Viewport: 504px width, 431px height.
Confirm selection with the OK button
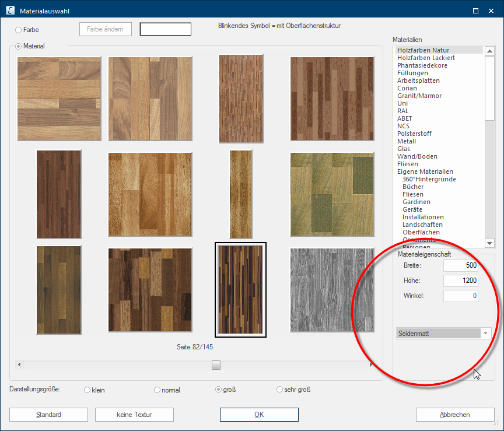[x=259, y=415]
